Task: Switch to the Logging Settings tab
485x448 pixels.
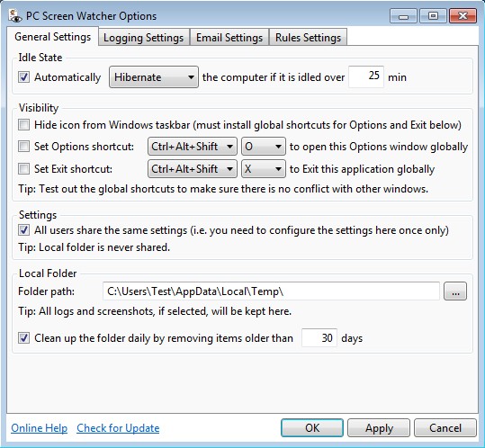Action: tap(144, 38)
